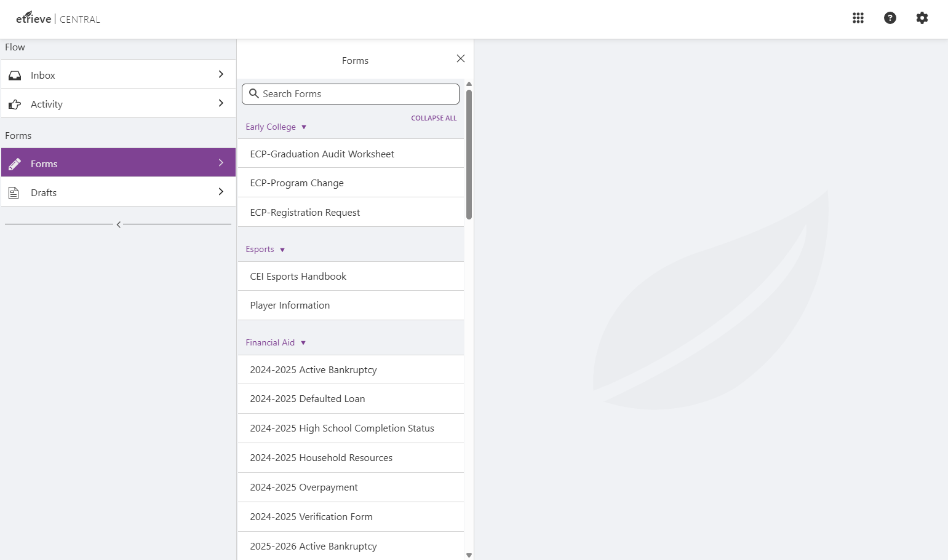This screenshot has width=948, height=560.
Task: Click the Inbox tray icon
Action: (15, 75)
